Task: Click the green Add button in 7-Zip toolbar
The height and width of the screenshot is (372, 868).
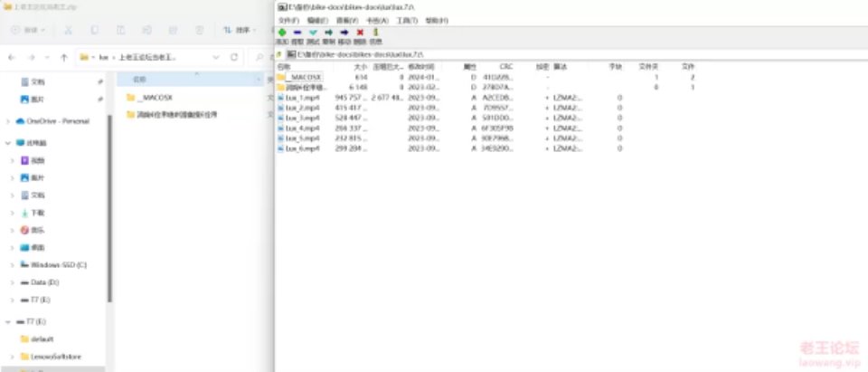Action: point(282,33)
